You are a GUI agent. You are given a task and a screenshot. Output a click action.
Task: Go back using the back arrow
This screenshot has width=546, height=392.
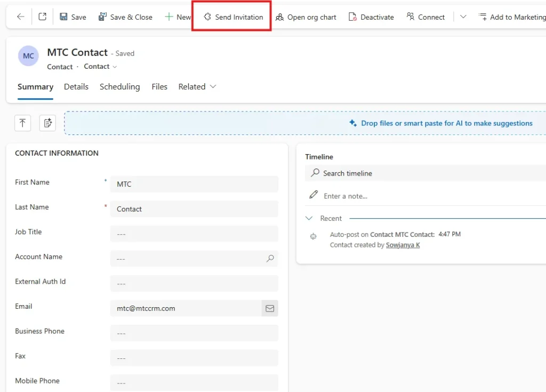(21, 17)
